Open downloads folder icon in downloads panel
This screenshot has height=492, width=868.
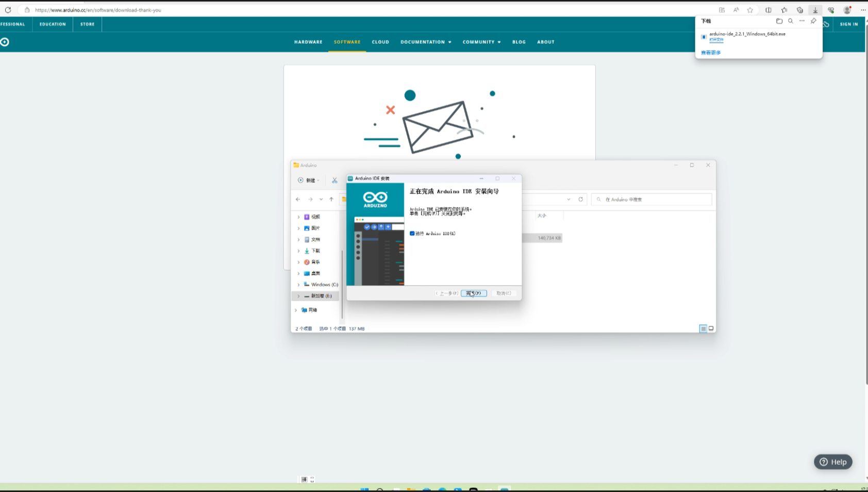[x=779, y=21]
